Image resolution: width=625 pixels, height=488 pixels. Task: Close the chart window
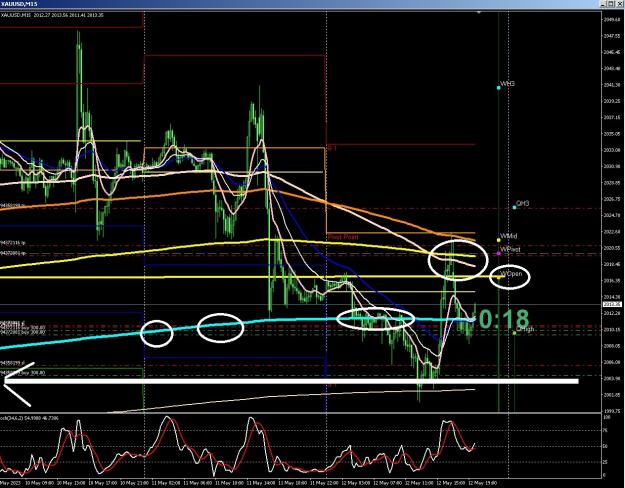point(619,4)
